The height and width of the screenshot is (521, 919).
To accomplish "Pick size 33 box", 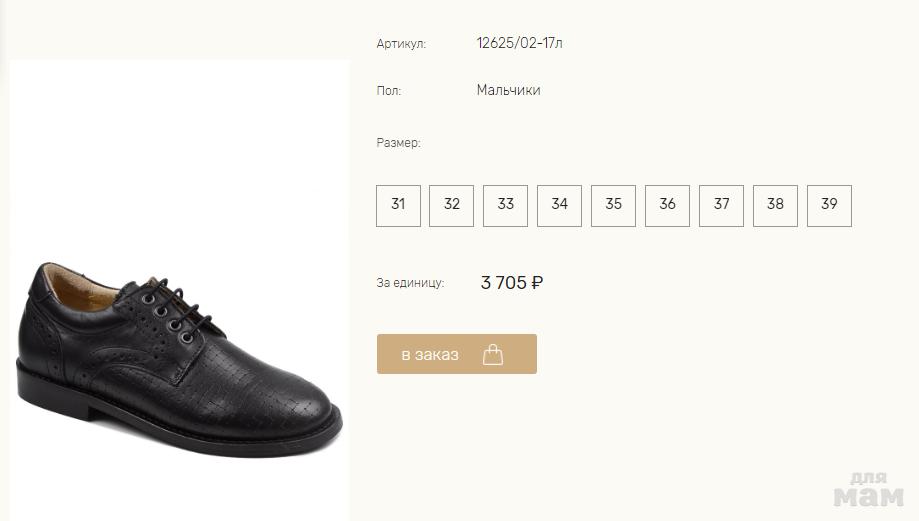I will (x=506, y=205).
